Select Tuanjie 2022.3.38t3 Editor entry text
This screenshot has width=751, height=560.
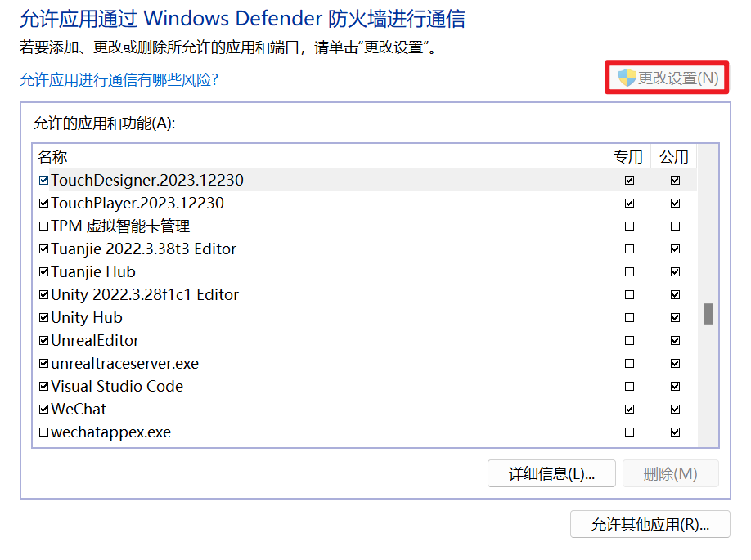[x=143, y=249]
